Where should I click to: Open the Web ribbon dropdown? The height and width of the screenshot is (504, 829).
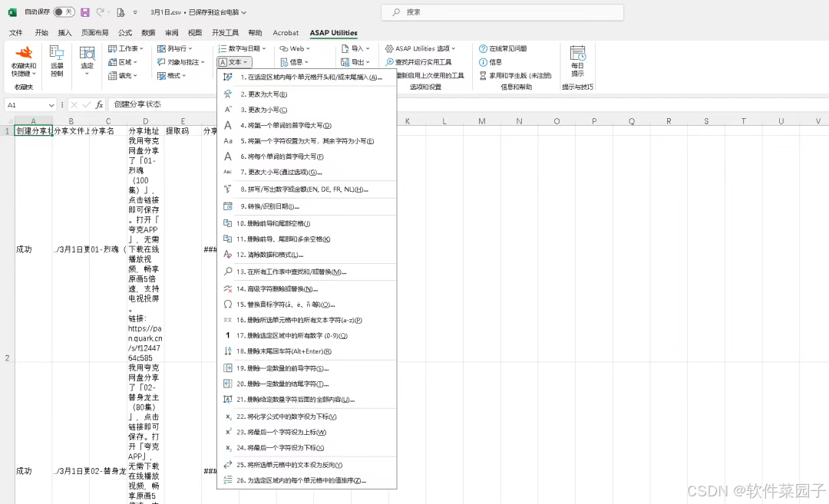[295, 48]
